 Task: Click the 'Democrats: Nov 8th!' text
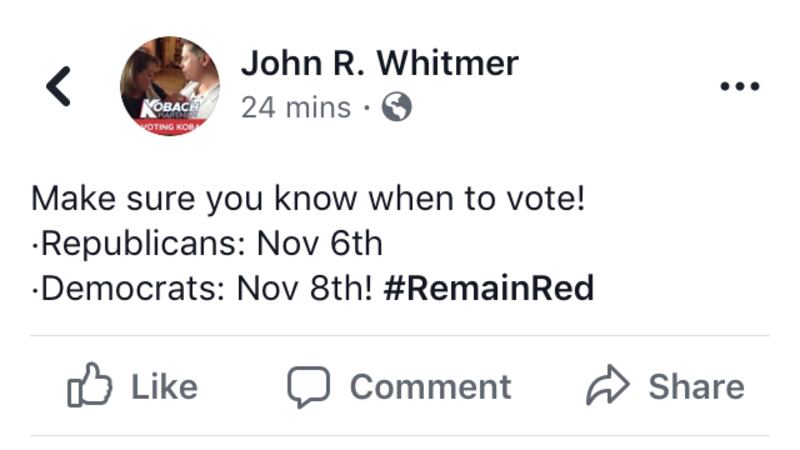pyautogui.click(x=203, y=288)
